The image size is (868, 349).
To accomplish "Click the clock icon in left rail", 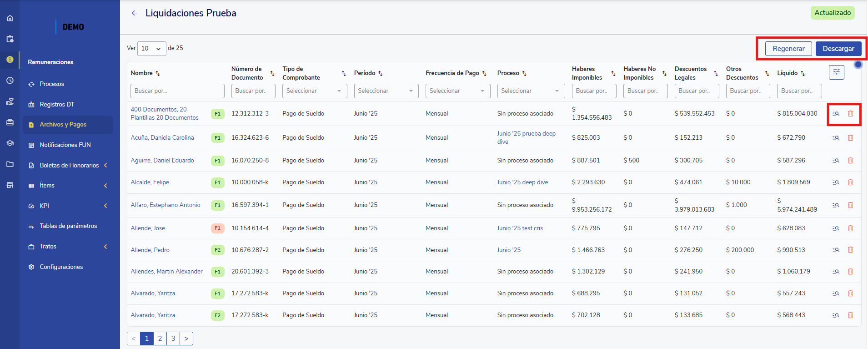I will (10, 81).
